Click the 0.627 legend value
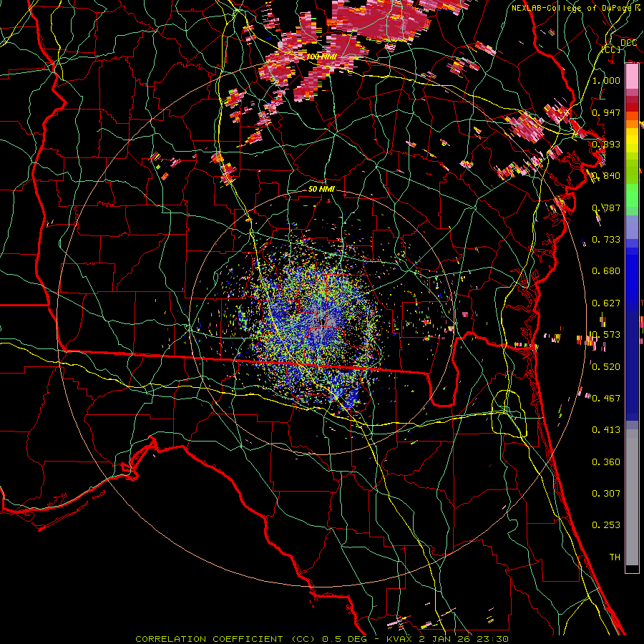 (606, 303)
